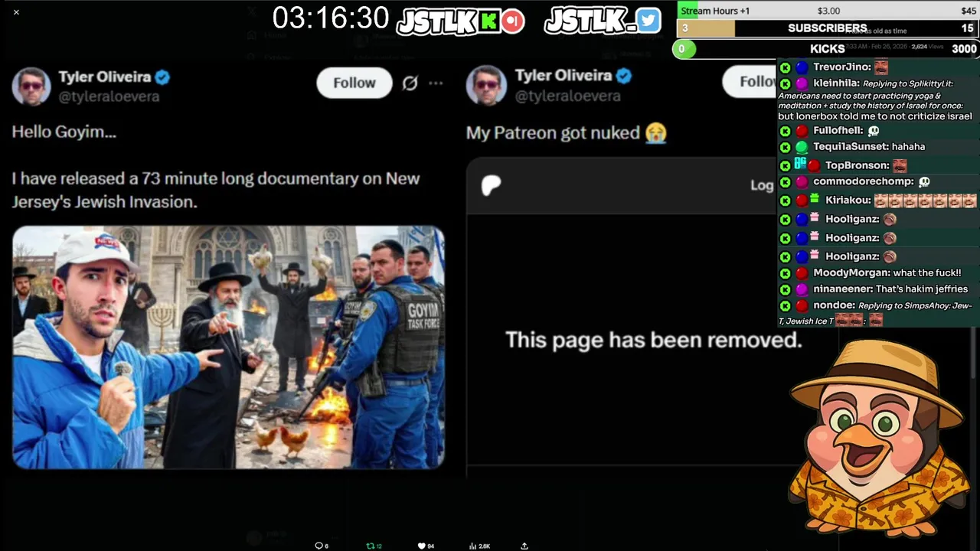The image size is (980, 551).
Task: Click the nondoe username in chat
Action: pyautogui.click(x=835, y=305)
